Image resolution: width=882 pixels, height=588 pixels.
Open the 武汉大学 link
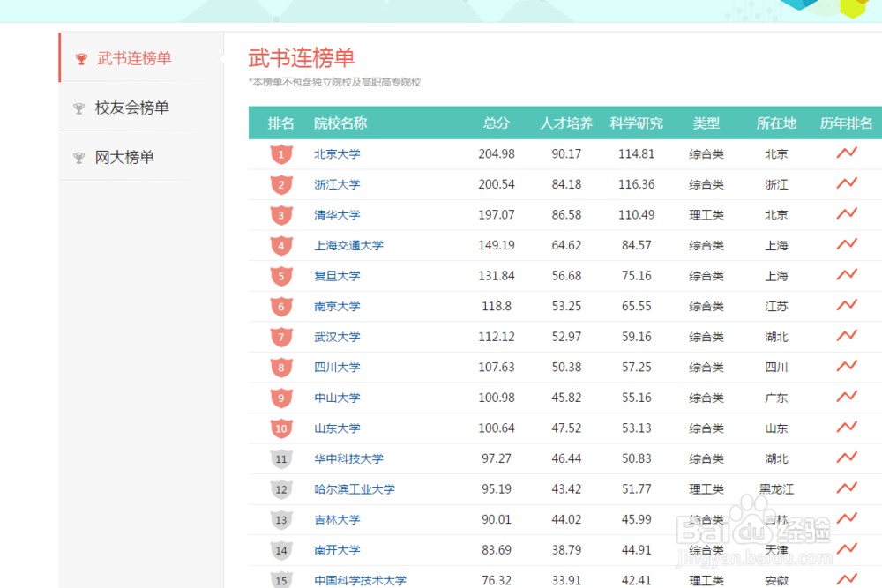[x=337, y=337]
